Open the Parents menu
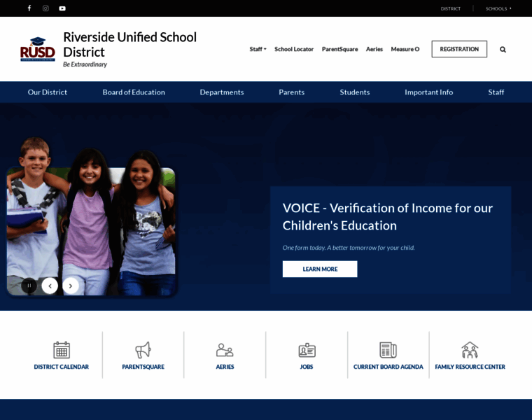Image resolution: width=532 pixels, height=420 pixels. (291, 92)
